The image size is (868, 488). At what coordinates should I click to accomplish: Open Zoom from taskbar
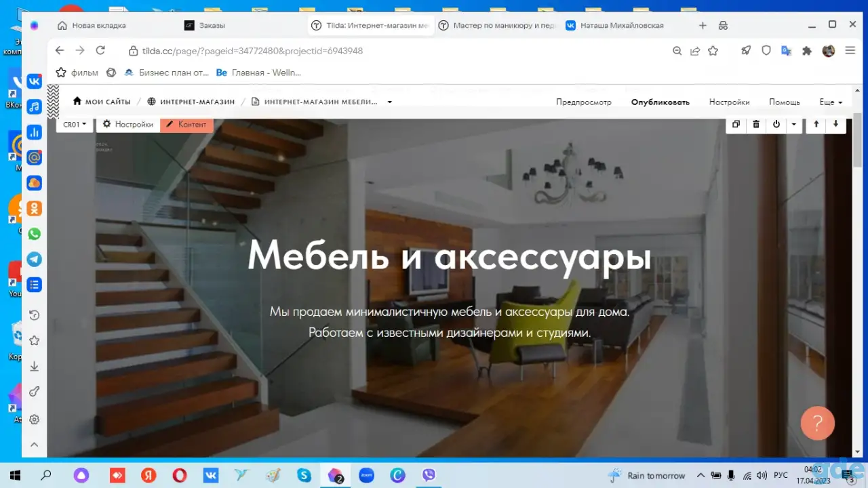pos(367,475)
